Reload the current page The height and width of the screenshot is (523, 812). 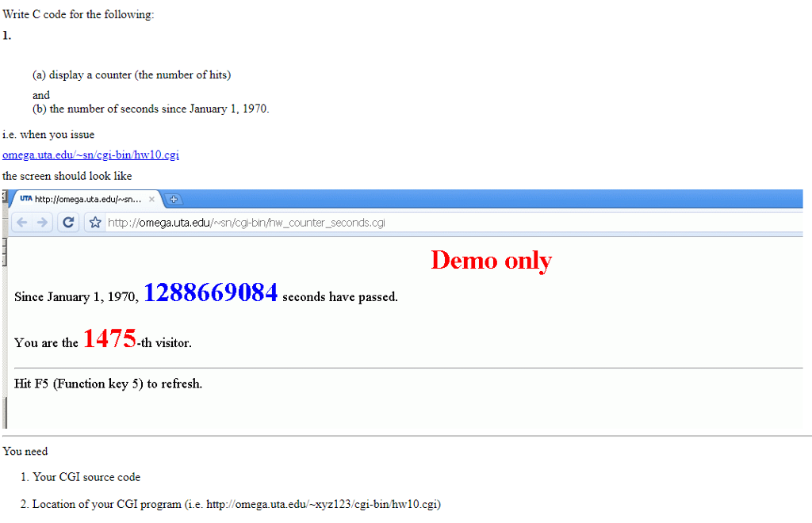point(68,222)
